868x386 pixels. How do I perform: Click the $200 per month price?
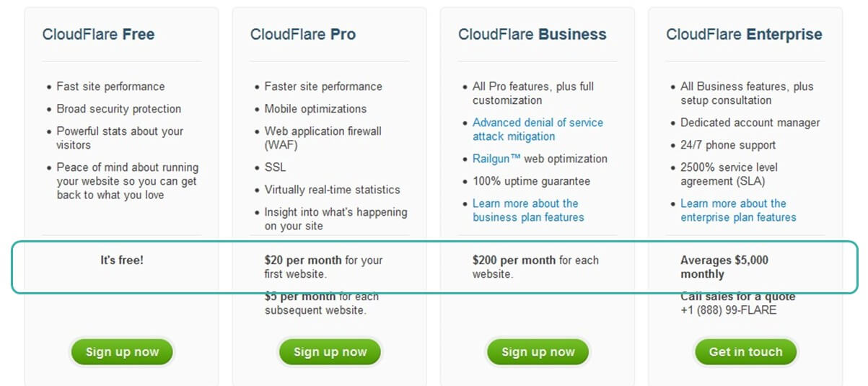point(514,260)
